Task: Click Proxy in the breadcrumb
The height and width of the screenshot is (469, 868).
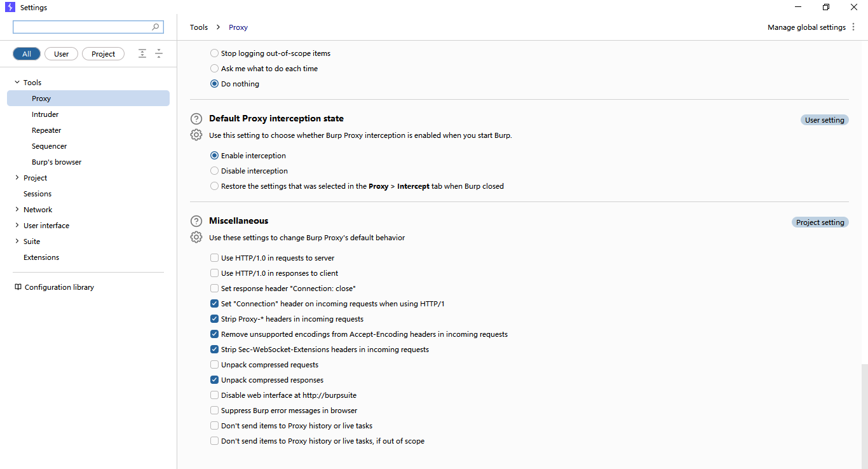Action: [238, 27]
